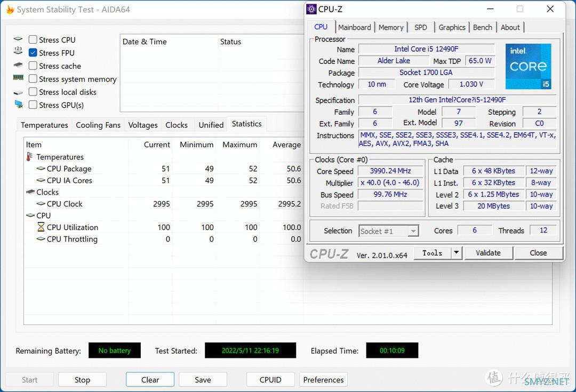Enable the Stress GPU(s) checkbox
Screen dimensions: 576x392
pos(33,105)
